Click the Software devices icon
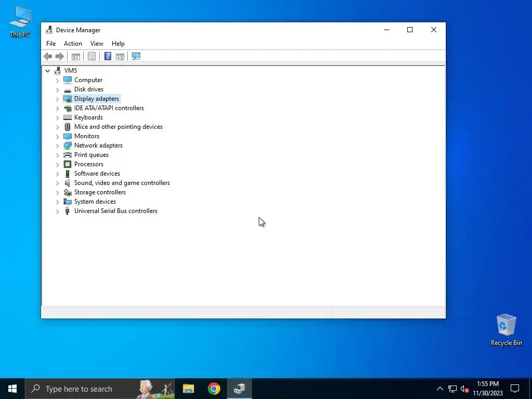 click(x=68, y=174)
